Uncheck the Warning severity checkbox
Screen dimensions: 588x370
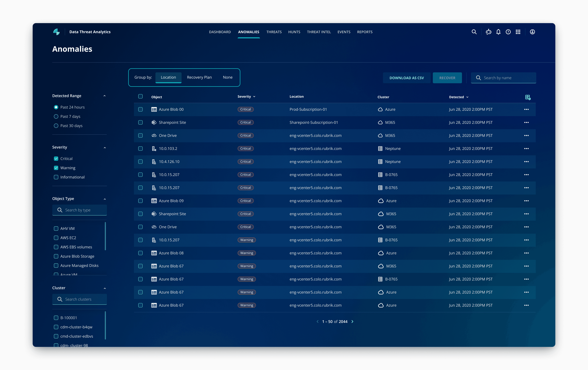pyautogui.click(x=56, y=168)
